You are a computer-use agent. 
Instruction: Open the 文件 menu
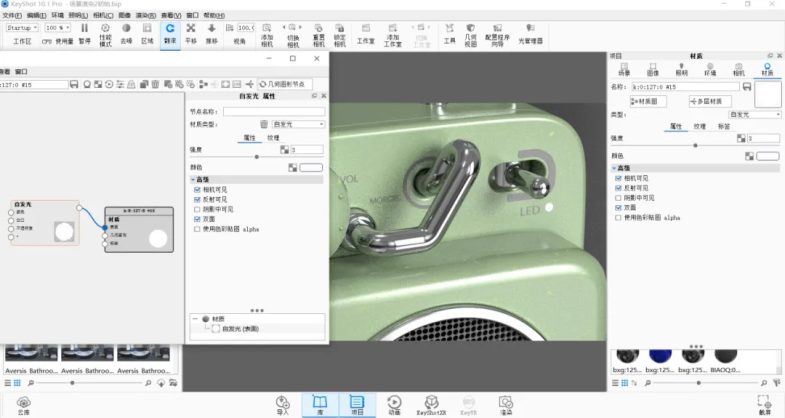click(x=12, y=16)
